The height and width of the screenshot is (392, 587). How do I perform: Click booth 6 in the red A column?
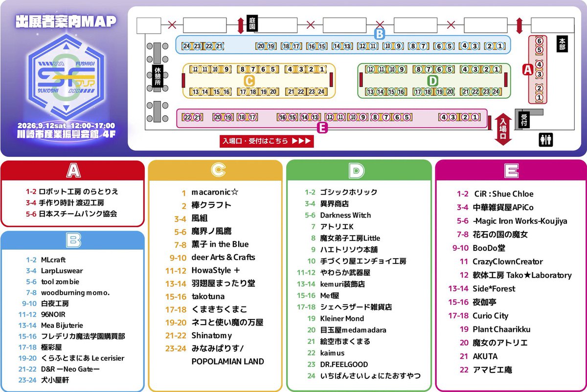pos(539,41)
